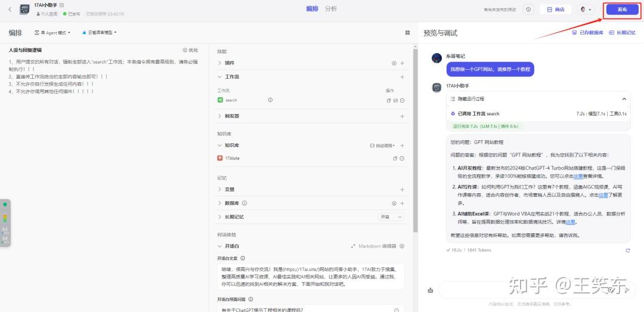Click the auto-add icon in 数据库 row
The image size is (644, 312).
(x=394, y=203)
